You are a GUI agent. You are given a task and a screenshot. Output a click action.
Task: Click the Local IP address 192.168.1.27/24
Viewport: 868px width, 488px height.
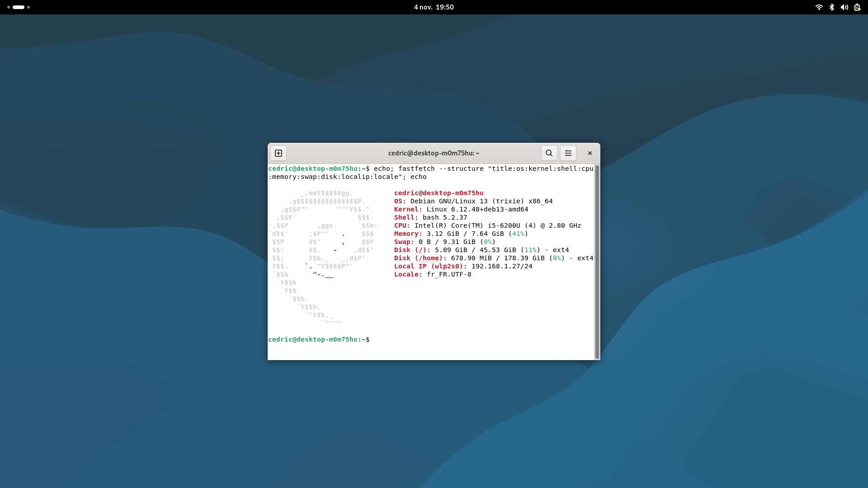(x=501, y=266)
